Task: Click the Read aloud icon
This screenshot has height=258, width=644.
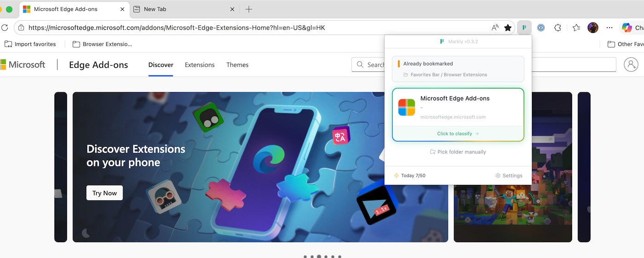Action: [x=495, y=28]
